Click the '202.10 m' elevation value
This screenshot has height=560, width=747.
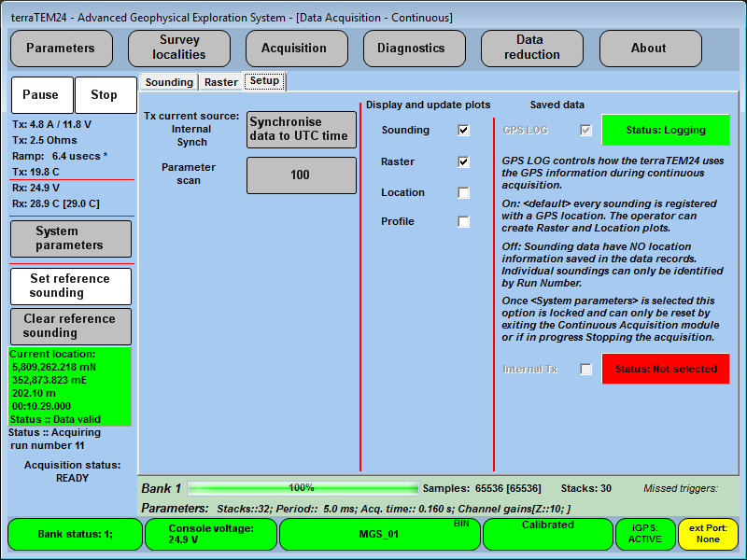click(34, 393)
